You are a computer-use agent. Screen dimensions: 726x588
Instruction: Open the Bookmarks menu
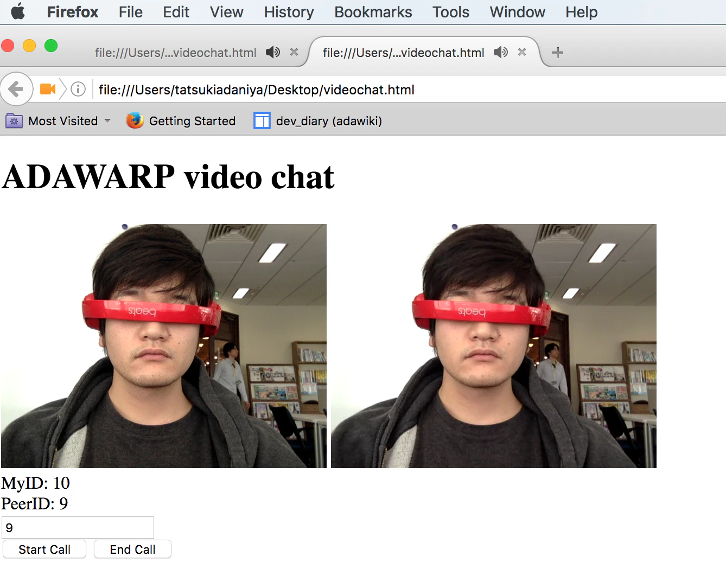pyautogui.click(x=373, y=12)
